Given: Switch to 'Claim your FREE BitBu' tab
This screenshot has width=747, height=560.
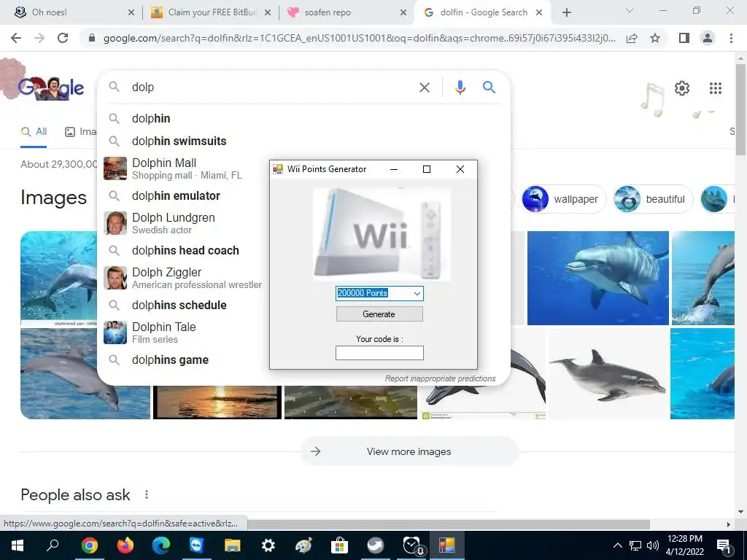Looking at the screenshot, I should [x=209, y=12].
